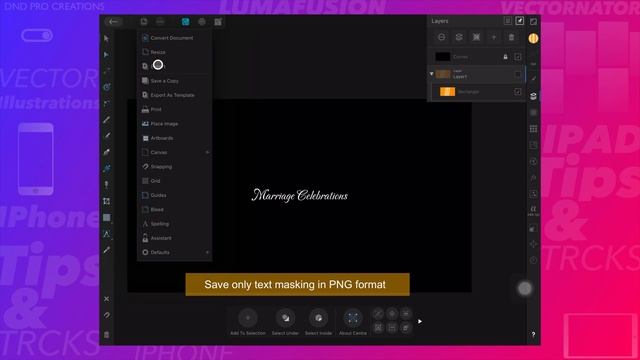Select the Corner tool
Image resolution: width=640 pixels, height=360 pixels.
(x=107, y=104)
